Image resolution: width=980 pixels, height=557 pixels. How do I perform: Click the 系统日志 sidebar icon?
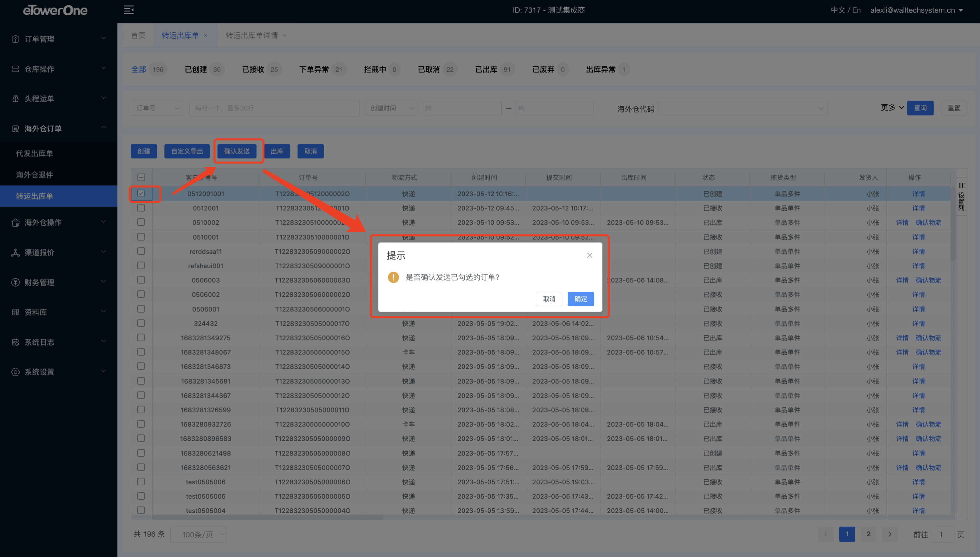coord(15,342)
